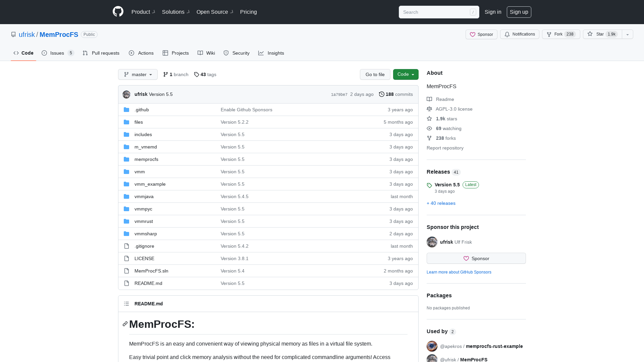Select the Code tab

[x=23, y=53]
